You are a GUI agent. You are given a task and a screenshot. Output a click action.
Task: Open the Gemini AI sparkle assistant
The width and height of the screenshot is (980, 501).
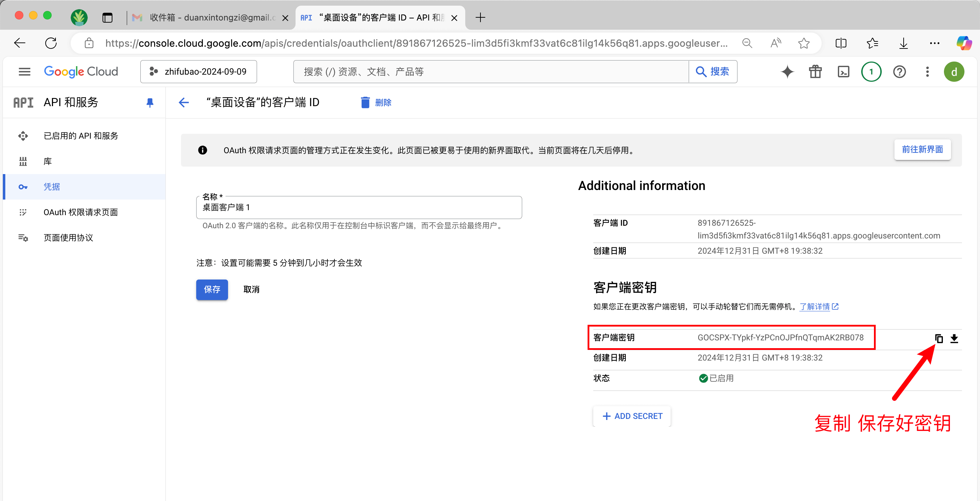[x=787, y=71]
